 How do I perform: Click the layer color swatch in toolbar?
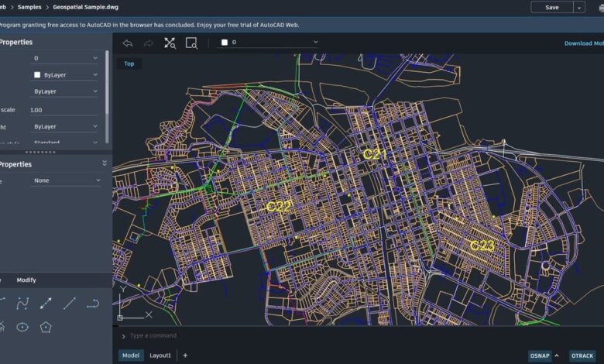[225, 43]
